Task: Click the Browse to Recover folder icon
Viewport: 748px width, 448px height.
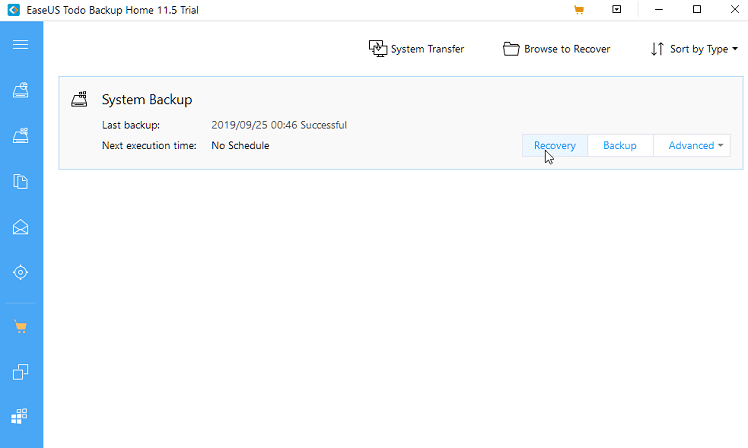Action: coord(511,49)
